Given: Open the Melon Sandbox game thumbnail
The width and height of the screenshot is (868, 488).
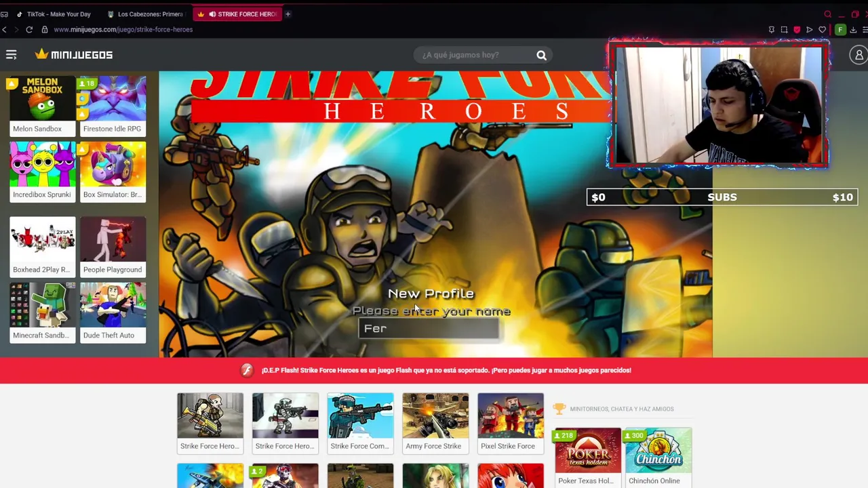Looking at the screenshot, I should tap(42, 106).
